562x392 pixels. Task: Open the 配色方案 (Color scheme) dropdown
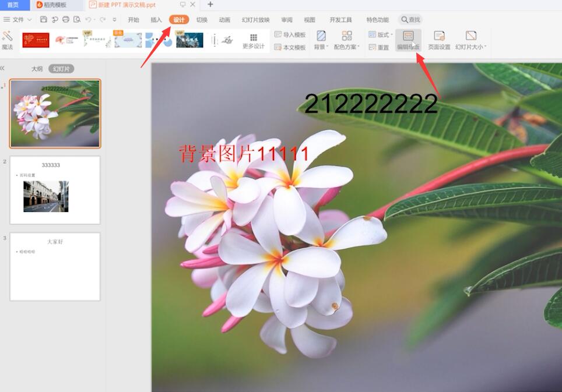[347, 40]
